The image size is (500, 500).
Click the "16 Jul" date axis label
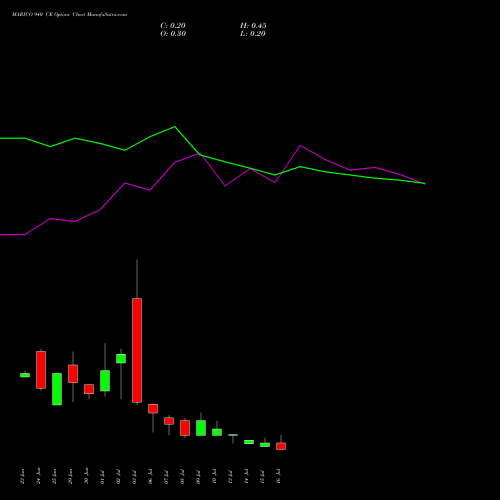coord(278,477)
